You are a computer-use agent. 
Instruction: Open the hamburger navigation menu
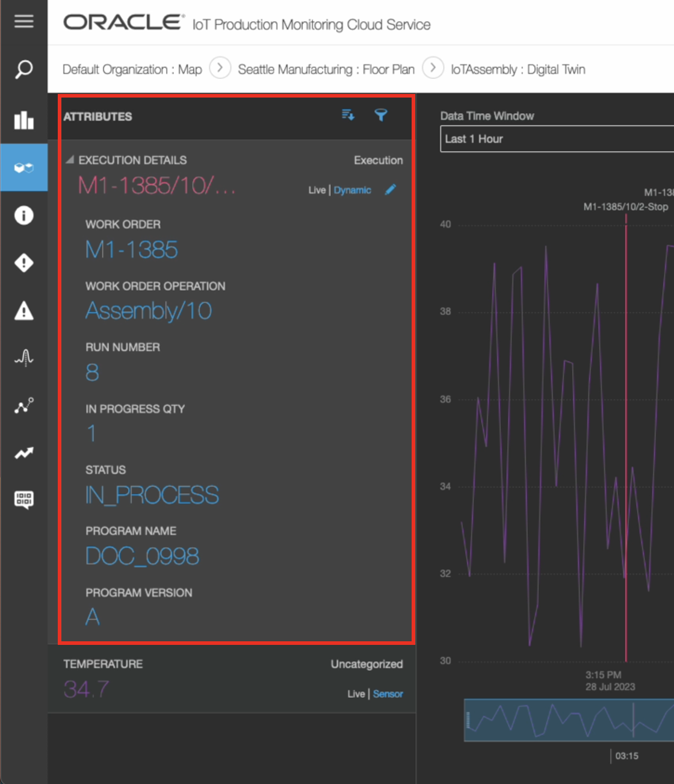pyautogui.click(x=23, y=21)
